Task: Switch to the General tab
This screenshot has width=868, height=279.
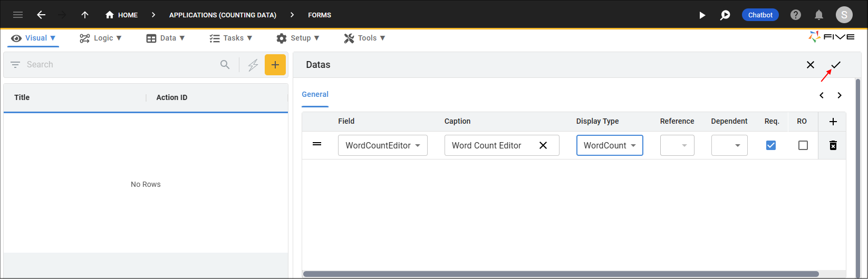Action: [x=315, y=94]
